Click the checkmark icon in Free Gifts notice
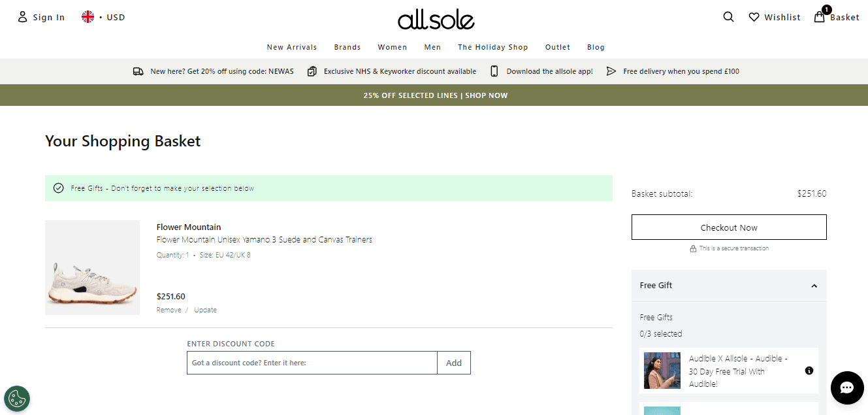The width and height of the screenshot is (868, 415). (x=59, y=188)
